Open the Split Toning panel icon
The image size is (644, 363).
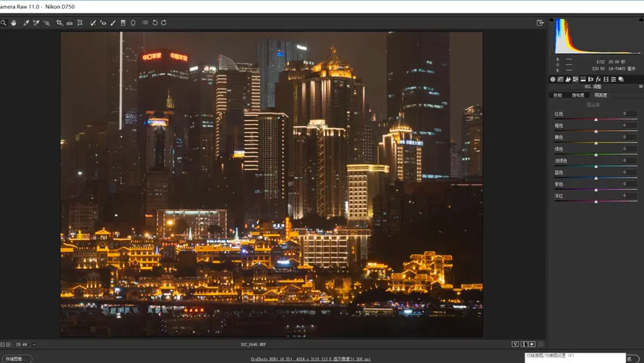pyautogui.click(x=583, y=79)
